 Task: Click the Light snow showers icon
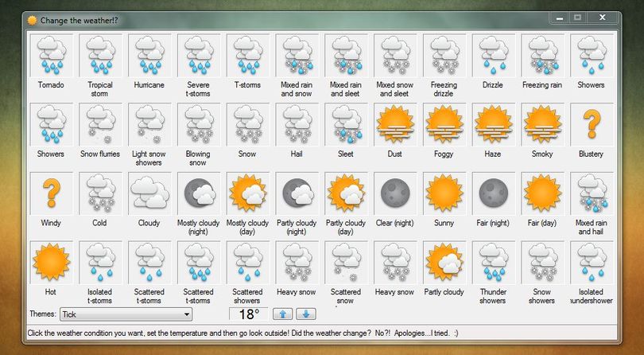149,125
